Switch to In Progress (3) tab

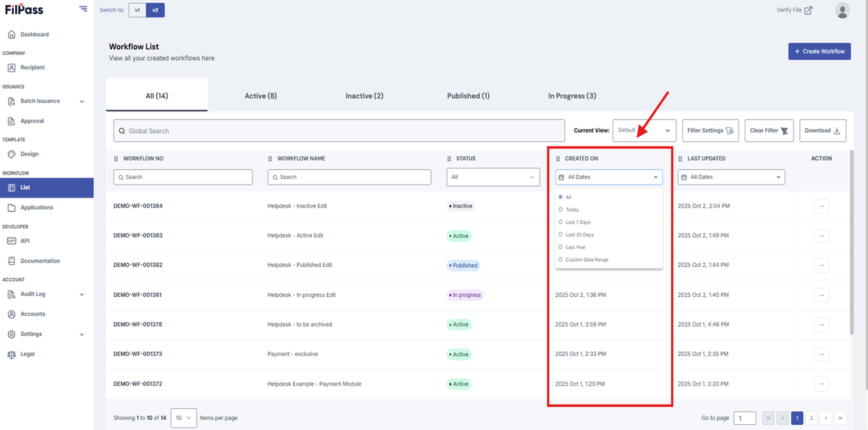pos(571,96)
